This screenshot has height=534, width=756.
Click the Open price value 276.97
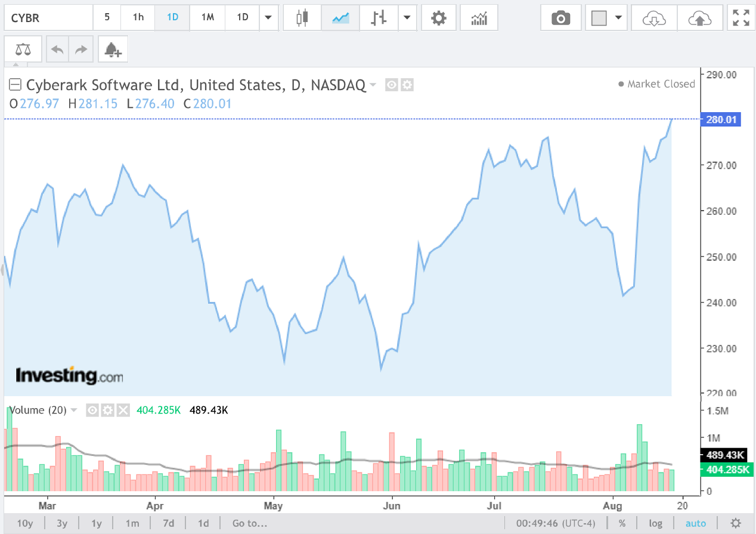(39, 104)
